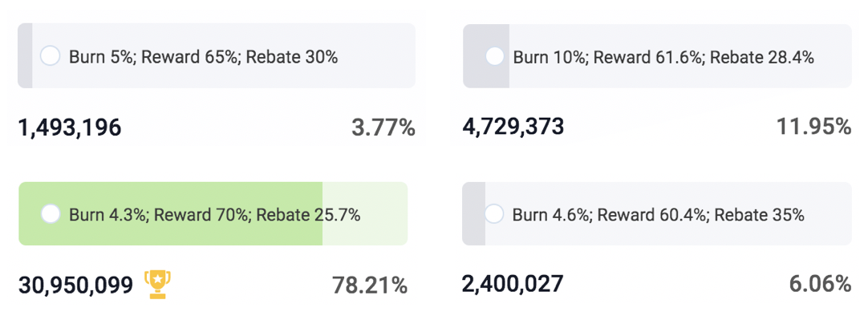Image resolution: width=868 pixels, height=316 pixels.
Task: Click the 3.77% result percentage
Action: pos(383,128)
